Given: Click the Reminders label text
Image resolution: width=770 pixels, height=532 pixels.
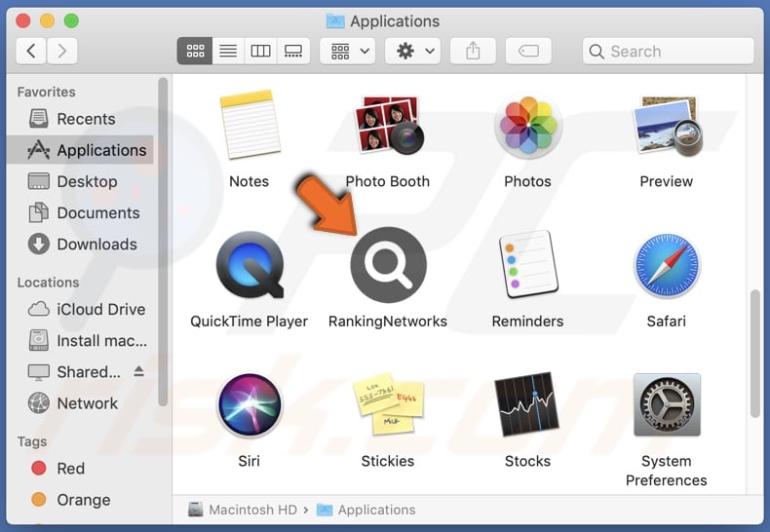Looking at the screenshot, I should (528, 322).
